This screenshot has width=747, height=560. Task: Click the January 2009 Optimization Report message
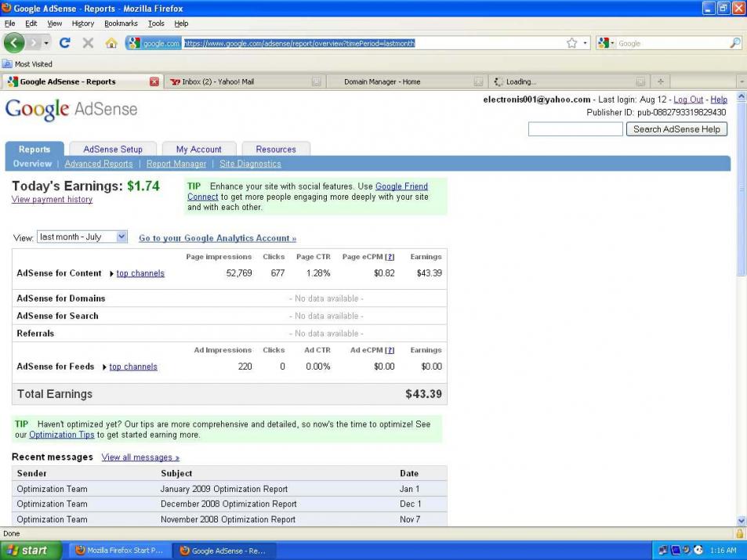(x=224, y=489)
